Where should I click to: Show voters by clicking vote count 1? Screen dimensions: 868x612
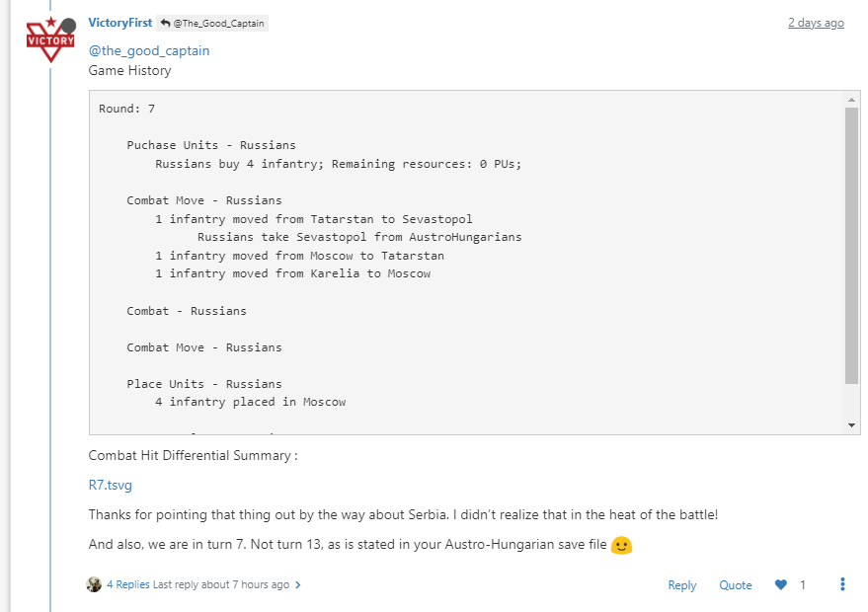[x=803, y=585]
